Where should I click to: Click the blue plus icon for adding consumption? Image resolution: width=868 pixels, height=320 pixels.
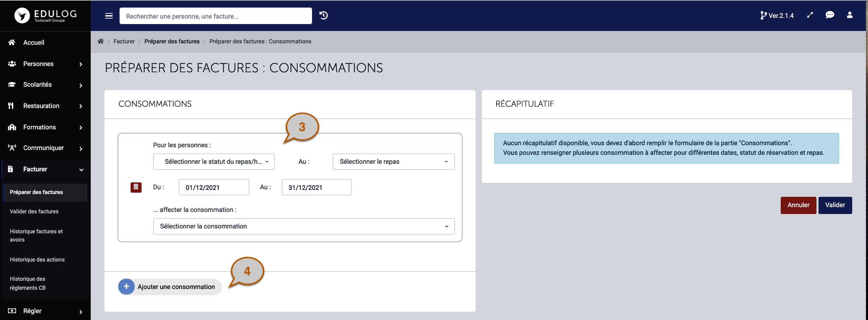click(x=126, y=287)
